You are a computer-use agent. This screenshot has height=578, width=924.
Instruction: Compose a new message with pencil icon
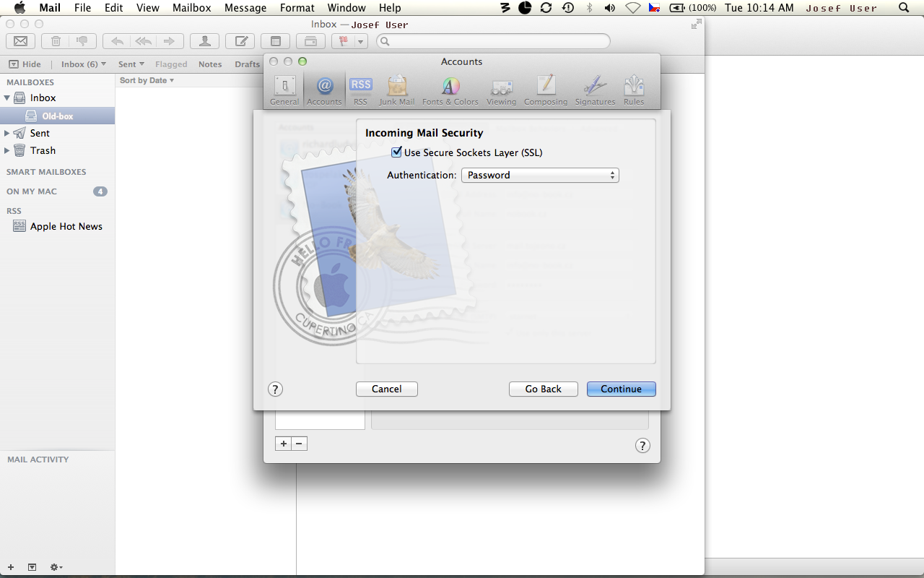(240, 41)
